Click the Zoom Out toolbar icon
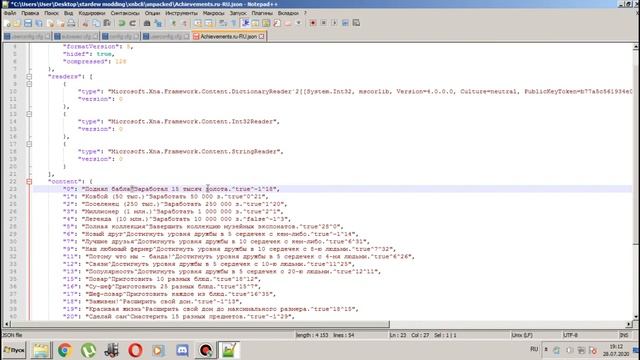The height and width of the screenshot is (360, 640). click(184, 23)
